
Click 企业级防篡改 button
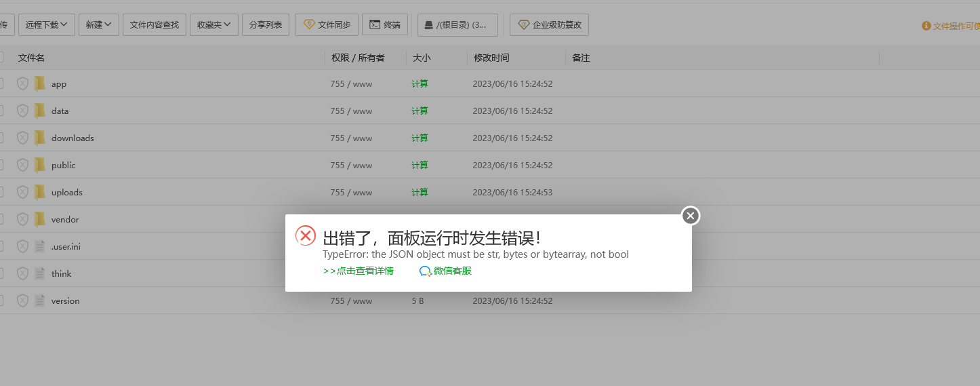(x=550, y=24)
